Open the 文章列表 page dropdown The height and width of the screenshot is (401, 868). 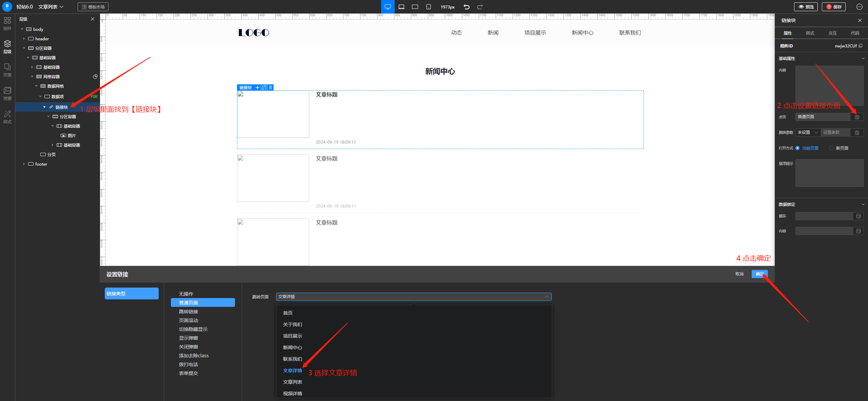(x=51, y=7)
